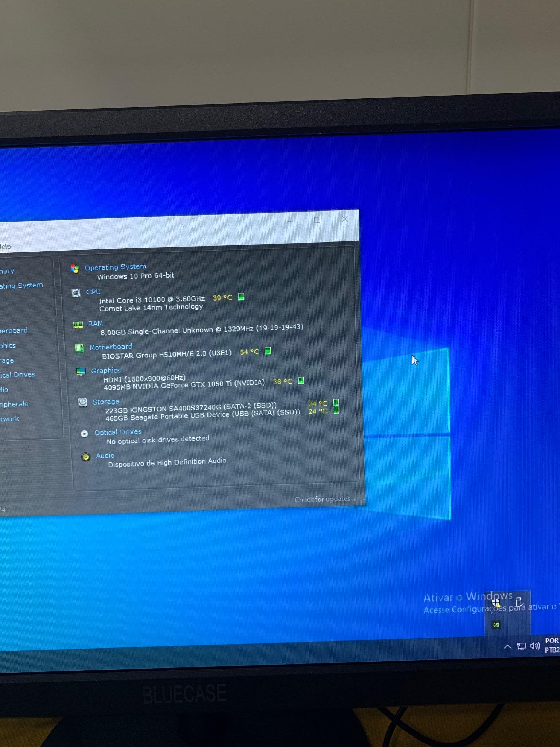The width and height of the screenshot is (560, 747).
Task: Select Peripherals in the sidebar
Action: pyautogui.click(x=14, y=404)
